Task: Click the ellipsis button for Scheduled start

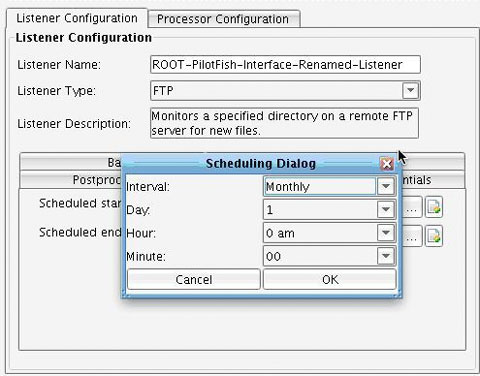Action: click(x=412, y=207)
